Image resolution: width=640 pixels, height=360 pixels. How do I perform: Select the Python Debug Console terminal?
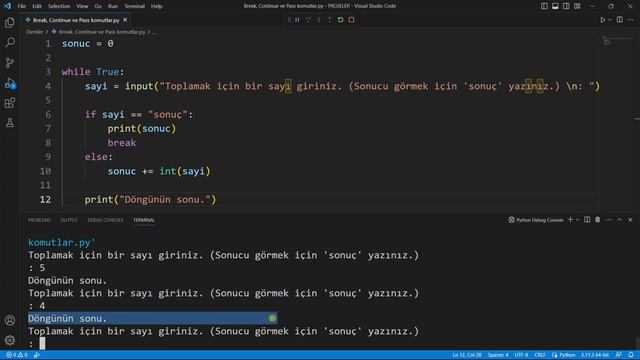pos(536,220)
